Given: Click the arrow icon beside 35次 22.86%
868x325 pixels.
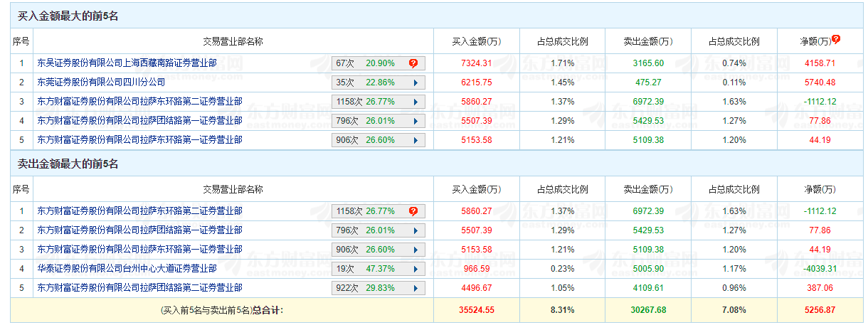Looking at the screenshot, I should tap(416, 82).
